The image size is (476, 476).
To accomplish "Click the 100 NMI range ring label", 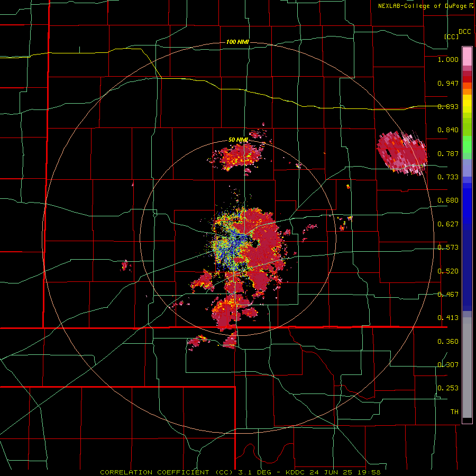I will coord(237,42).
